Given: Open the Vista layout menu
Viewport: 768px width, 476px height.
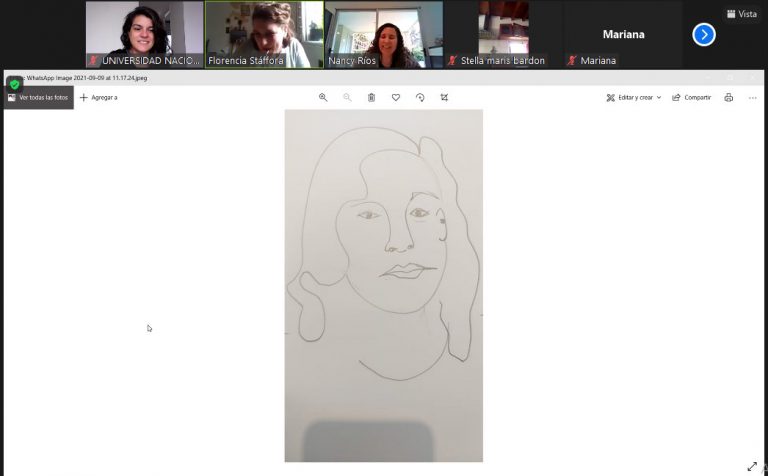Looking at the screenshot, I should (x=741, y=14).
